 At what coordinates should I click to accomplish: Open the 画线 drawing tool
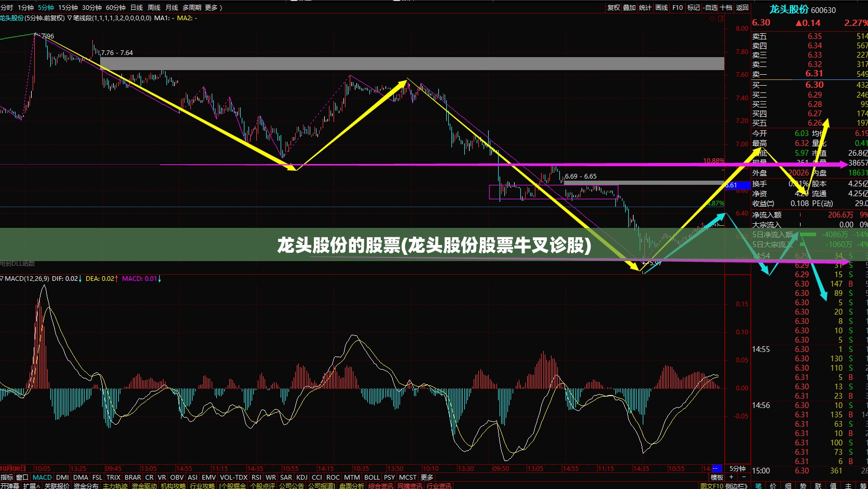pos(662,8)
